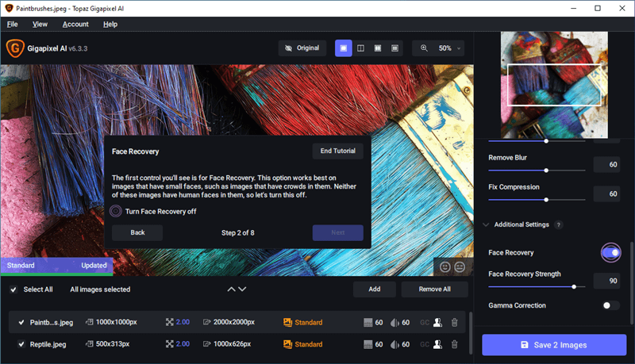
Task: Toggle Face Recovery switch off
Action: (x=610, y=252)
